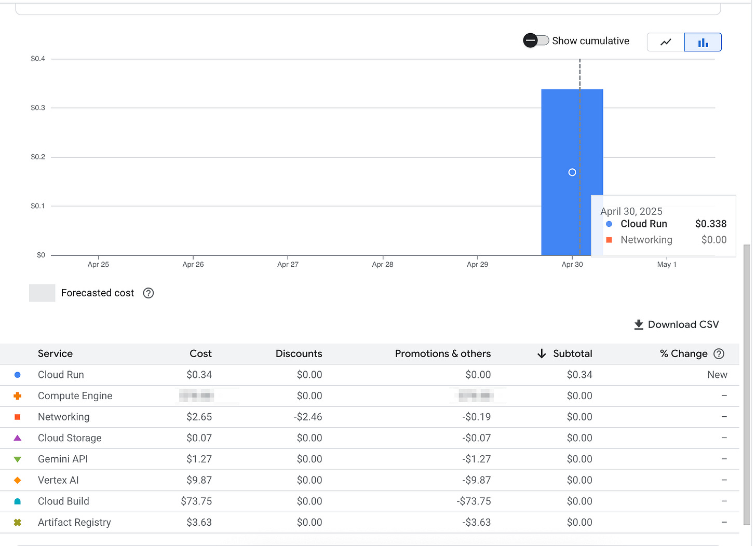756x546 pixels.
Task: Select the Cloud Run service row name
Action: [61, 375]
